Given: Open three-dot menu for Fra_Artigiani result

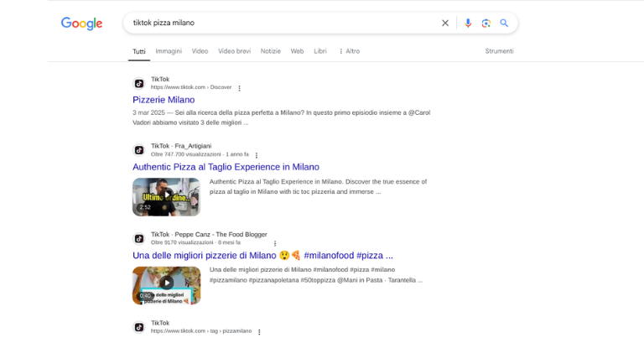Looking at the screenshot, I should tap(257, 155).
